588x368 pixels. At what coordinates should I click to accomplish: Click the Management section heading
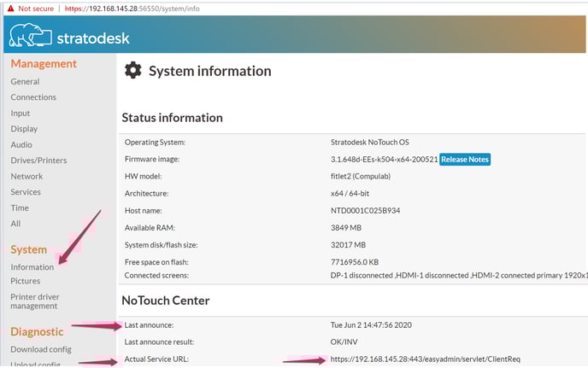[44, 64]
